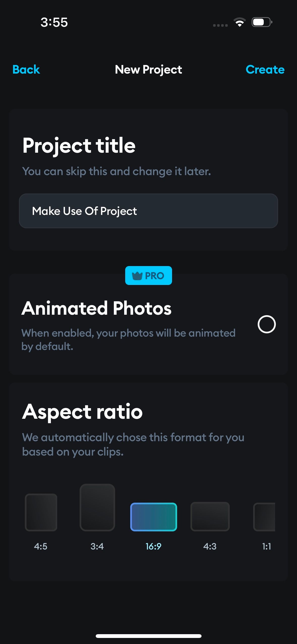Tap the Aspect ratio section heading

pos(82,412)
